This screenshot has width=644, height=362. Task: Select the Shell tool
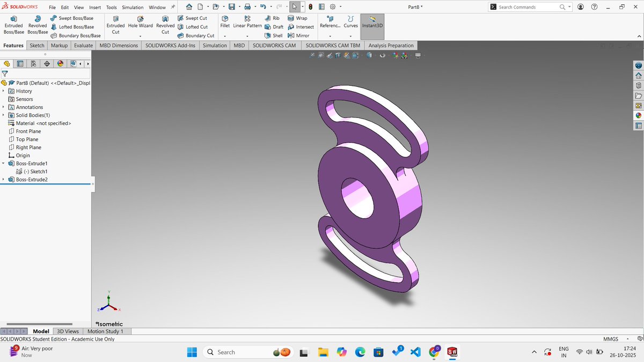pos(273,35)
